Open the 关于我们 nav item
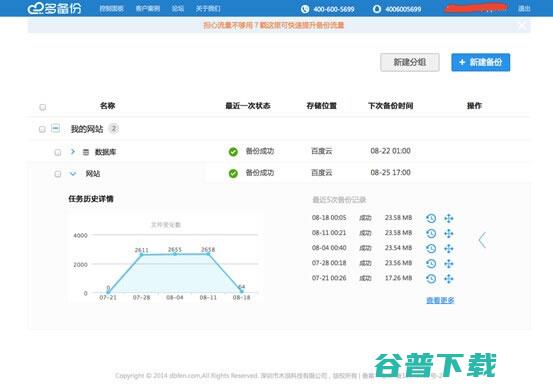 208,8
